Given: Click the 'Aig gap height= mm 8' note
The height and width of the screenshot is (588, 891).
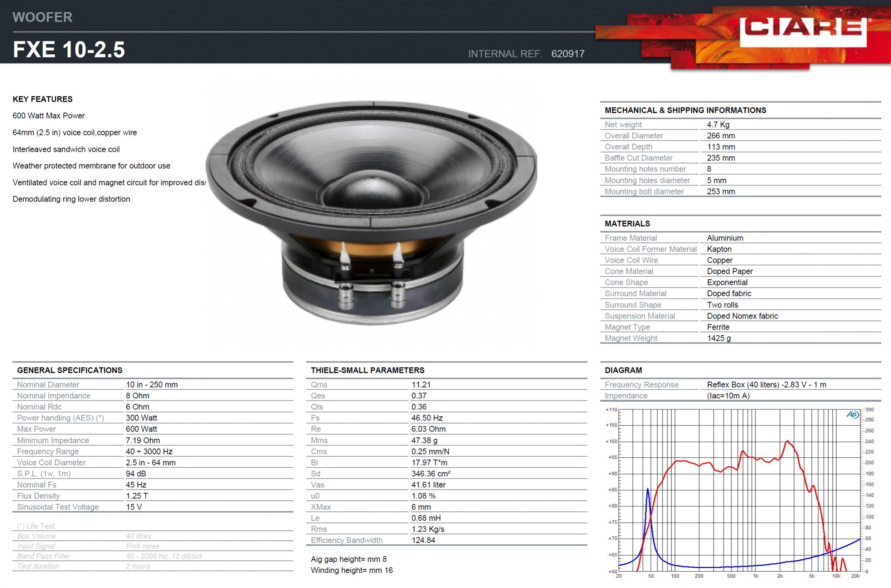Looking at the screenshot, I should [349, 559].
